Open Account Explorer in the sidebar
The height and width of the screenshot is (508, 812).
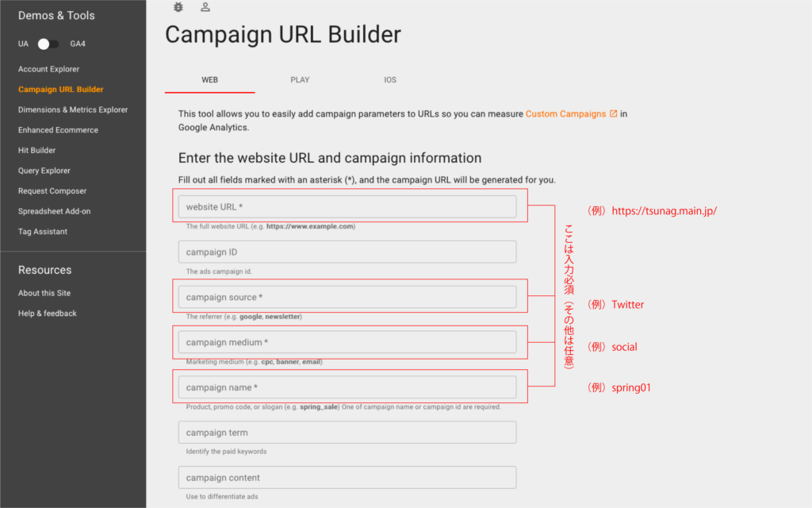[x=49, y=69]
